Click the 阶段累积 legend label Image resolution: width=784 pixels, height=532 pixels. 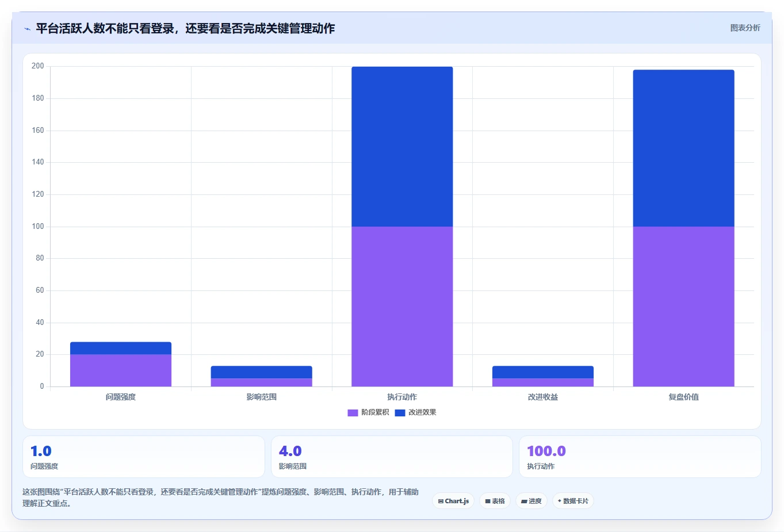pos(375,412)
